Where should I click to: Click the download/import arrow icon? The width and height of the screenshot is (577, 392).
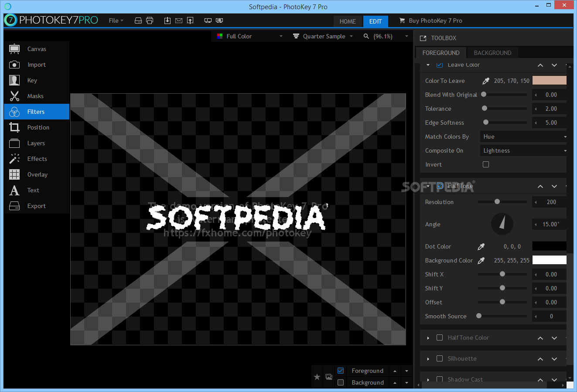(x=167, y=20)
